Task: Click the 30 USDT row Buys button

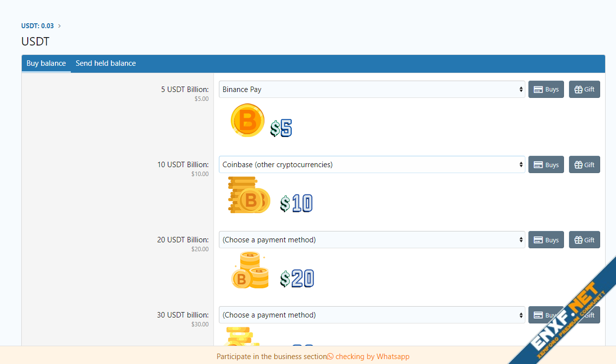Action: pyautogui.click(x=545, y=315)
